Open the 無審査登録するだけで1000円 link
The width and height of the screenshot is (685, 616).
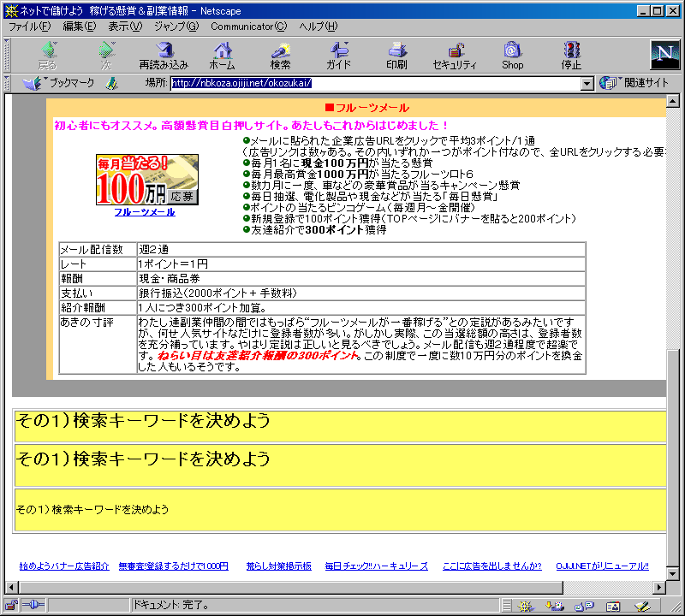174,566
